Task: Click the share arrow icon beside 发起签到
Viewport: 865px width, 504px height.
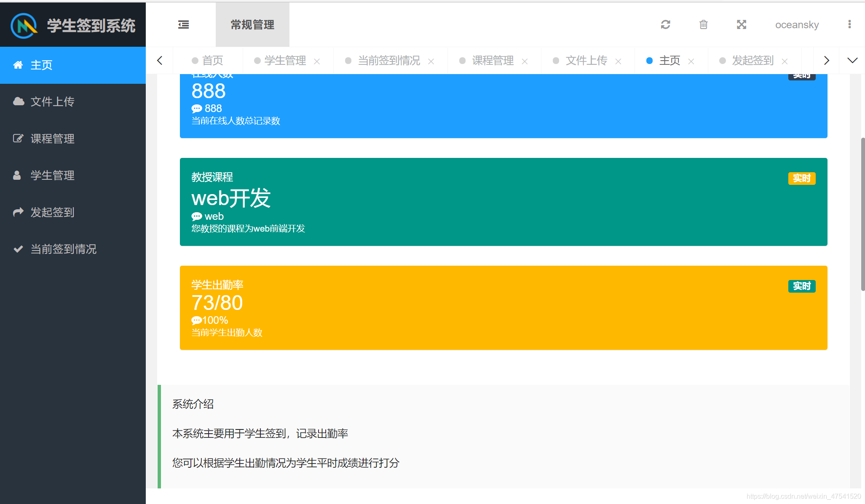Action: click(x=18, y=212)
